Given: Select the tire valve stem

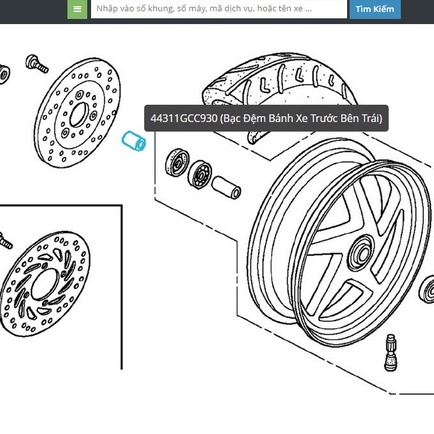Looking at the screenshot, I should (391, 352).
